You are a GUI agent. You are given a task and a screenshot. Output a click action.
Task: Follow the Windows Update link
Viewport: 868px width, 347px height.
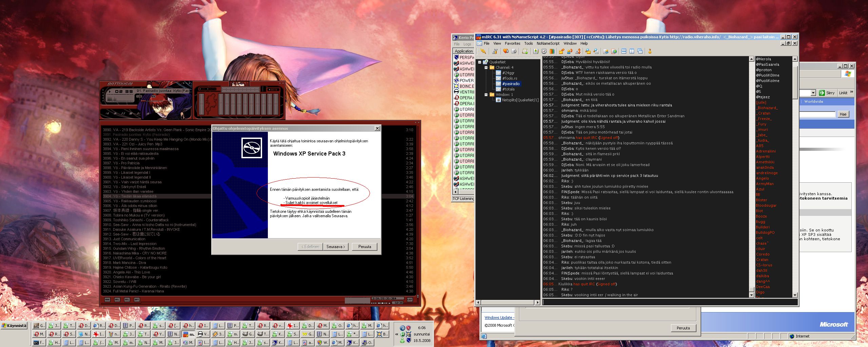click(498, 318)
